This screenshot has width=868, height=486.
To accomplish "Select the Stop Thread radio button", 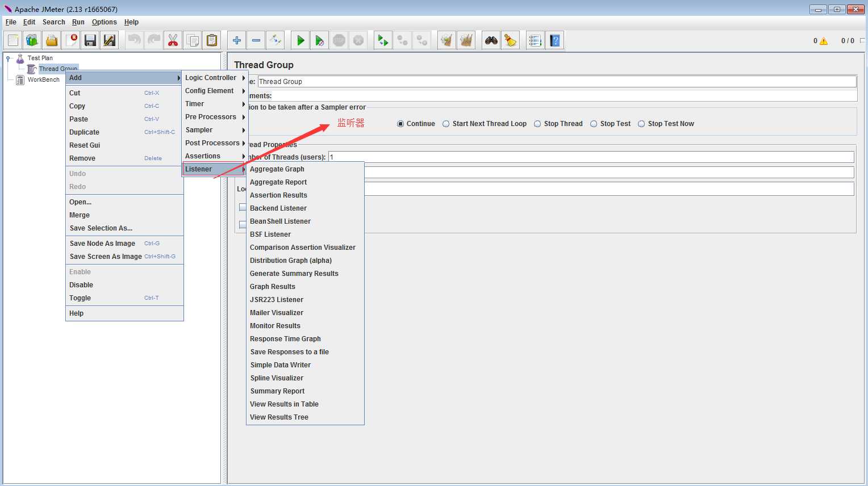I will [537, 124].
